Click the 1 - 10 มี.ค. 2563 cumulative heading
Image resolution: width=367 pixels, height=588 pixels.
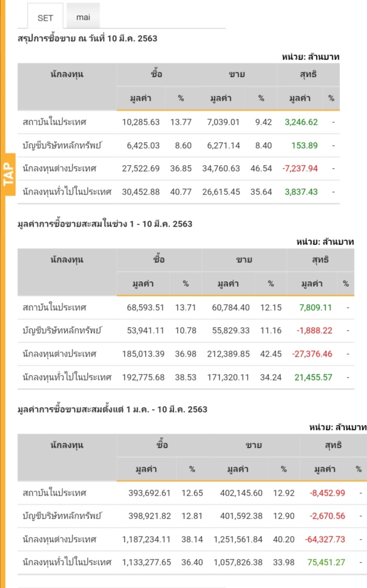(104, 224)
